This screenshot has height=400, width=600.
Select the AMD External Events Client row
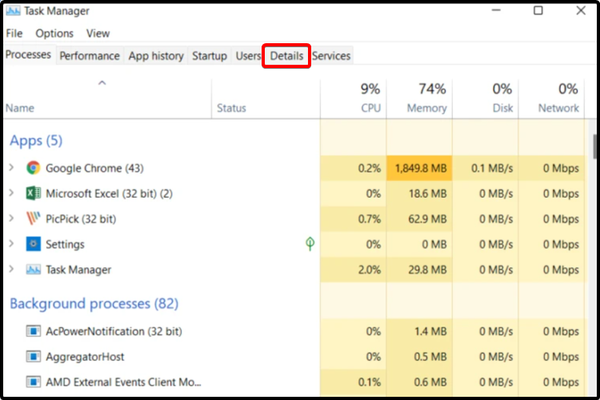point(125,381)
